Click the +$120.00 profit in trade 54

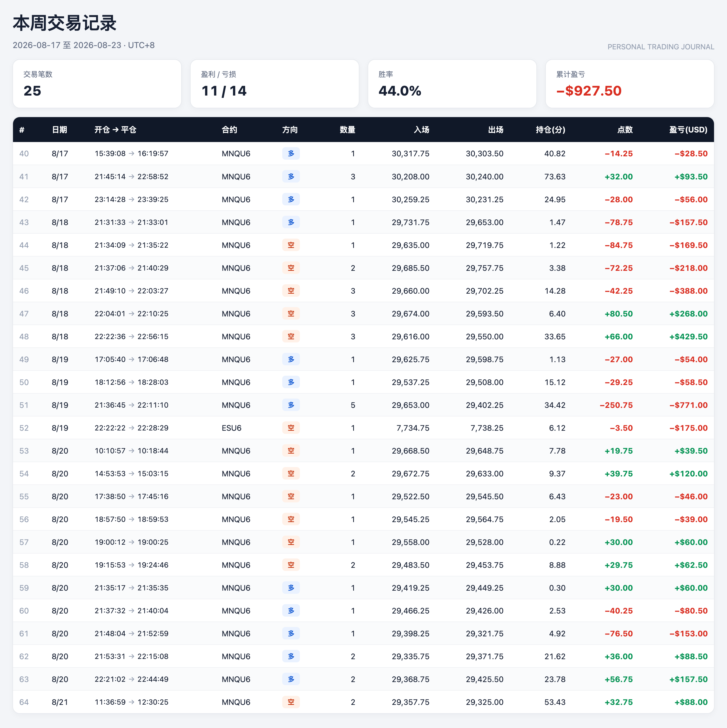pyautogui.click(x=688, y=474)
